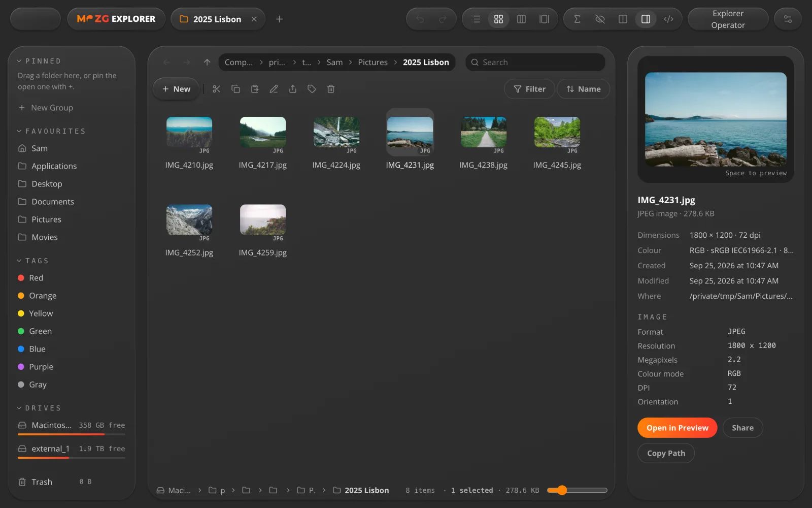Click the Tag icon in toolbar
The width and height of the screenshot is (812, 508).
(x=312, y=89)
